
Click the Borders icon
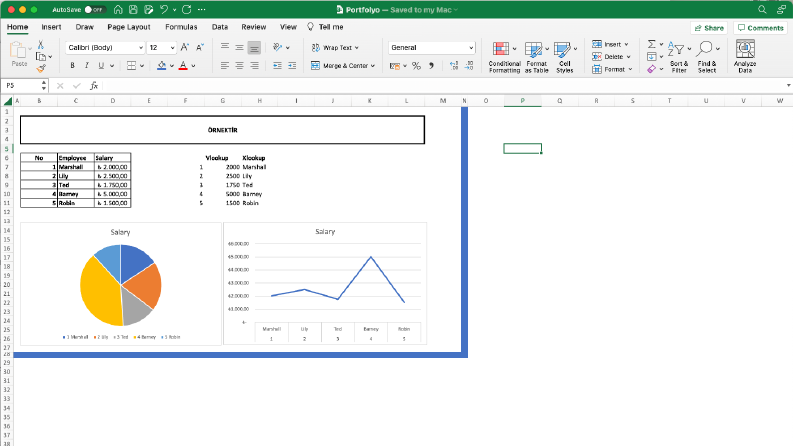131,66
